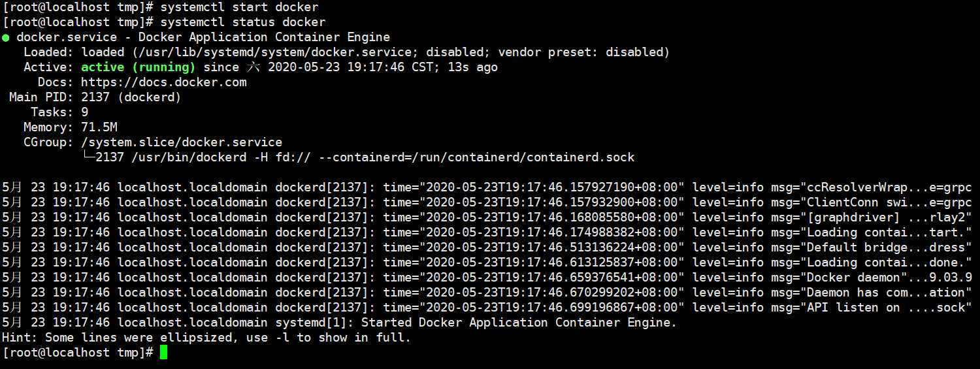The height and width of the screenshot is (369, 980).
Task: Click the CGroup /system.slice/docker.service path
Action: click(182, 142)
